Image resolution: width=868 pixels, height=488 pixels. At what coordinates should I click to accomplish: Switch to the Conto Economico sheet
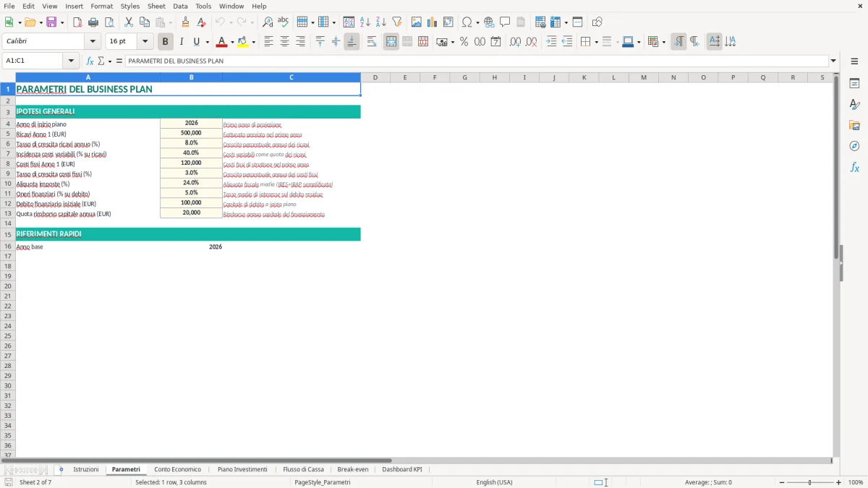click(177, 469)
